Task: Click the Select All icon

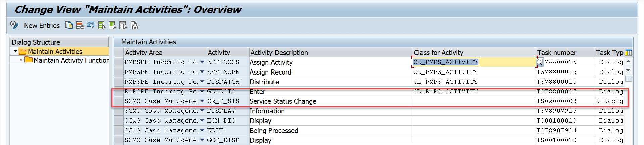Action: pyautogui.click(x=101, y=25)
